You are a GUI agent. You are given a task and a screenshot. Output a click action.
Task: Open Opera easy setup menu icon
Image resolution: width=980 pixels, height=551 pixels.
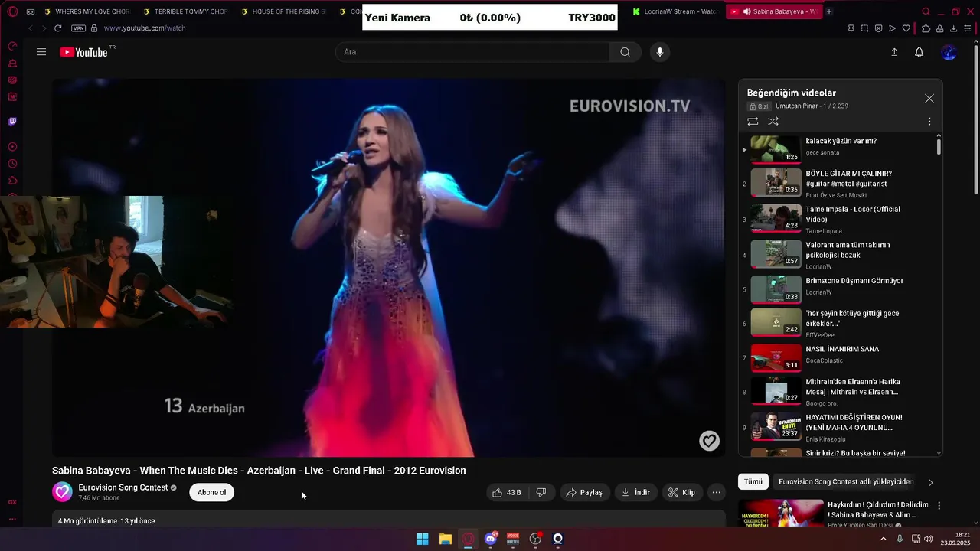pos(969,28)
